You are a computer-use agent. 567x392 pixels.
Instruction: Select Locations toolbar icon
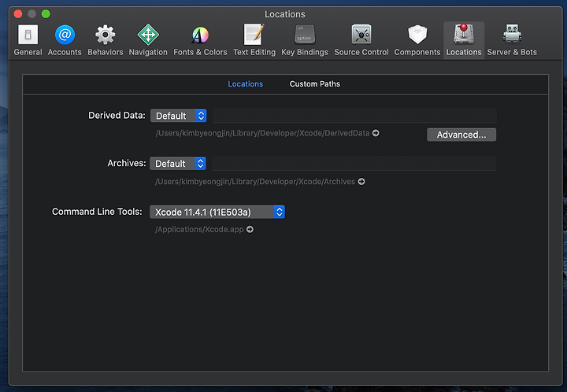point(464,40)
